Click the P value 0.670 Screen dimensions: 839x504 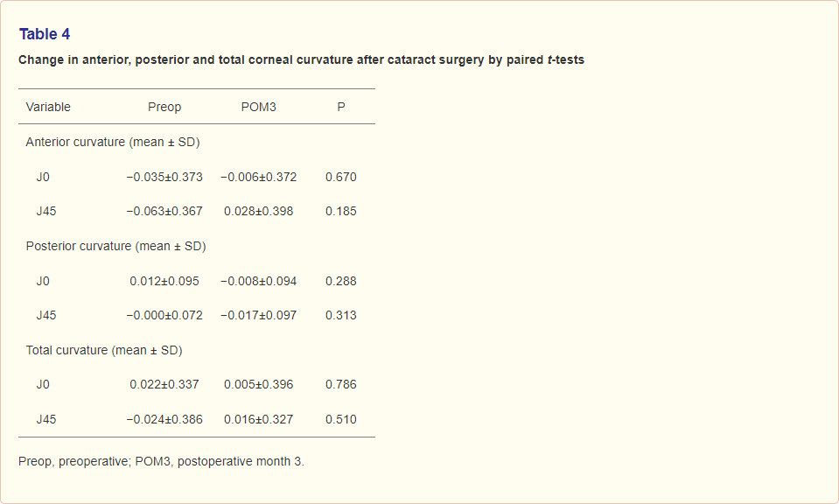[x=341, y=177]
